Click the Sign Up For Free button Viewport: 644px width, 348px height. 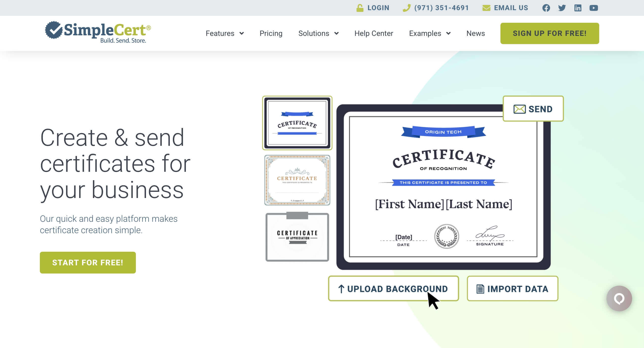click(549, 33)
